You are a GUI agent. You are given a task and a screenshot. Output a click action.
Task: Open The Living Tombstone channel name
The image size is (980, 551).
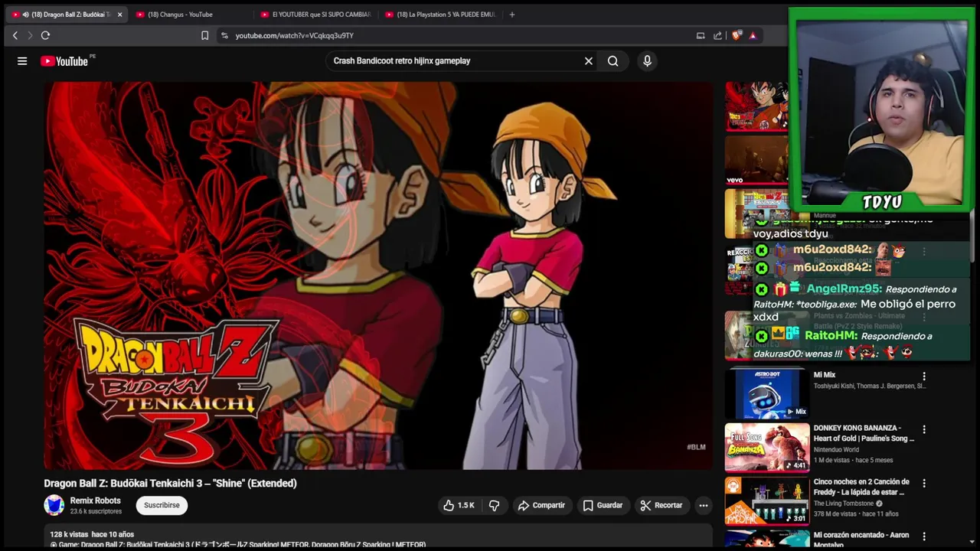click(844, 504)
